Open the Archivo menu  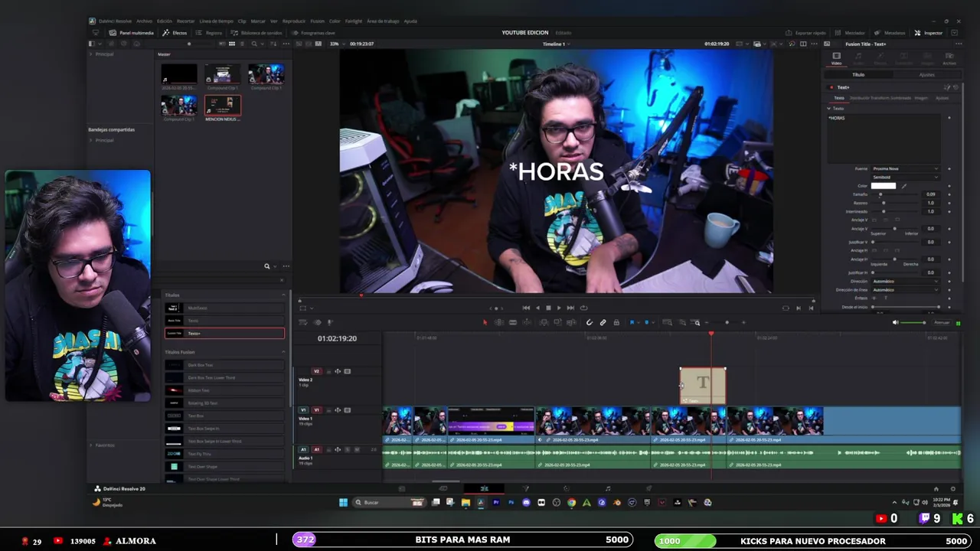(144, 21)
